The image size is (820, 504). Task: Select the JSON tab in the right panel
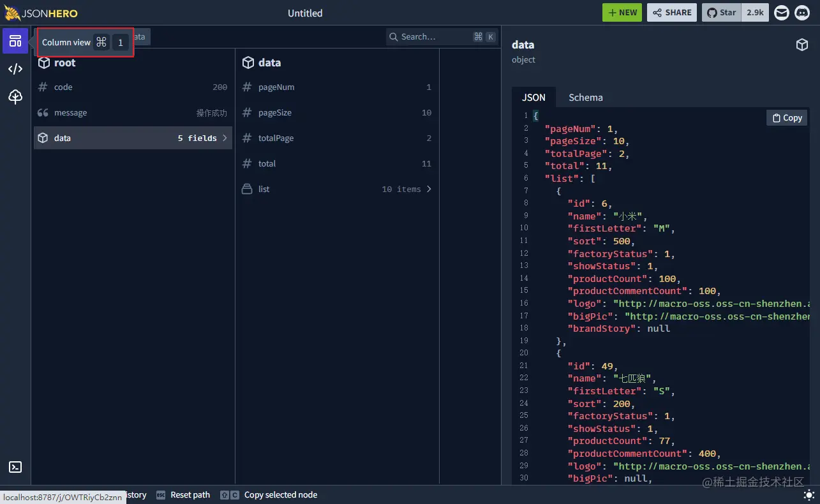pyautogui.click(x=533, y=97)
